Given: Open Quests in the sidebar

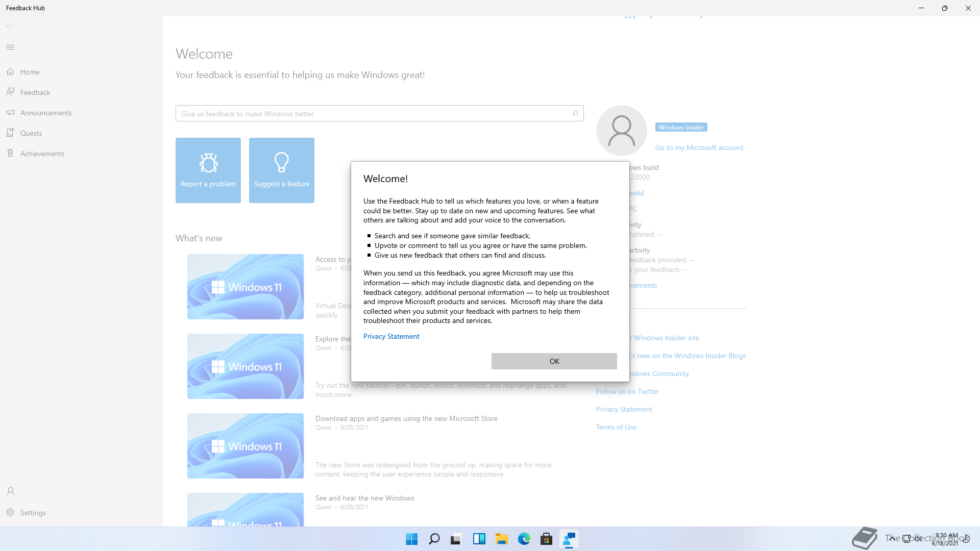Looking at the screenshot, I should (x=82, y=133).
